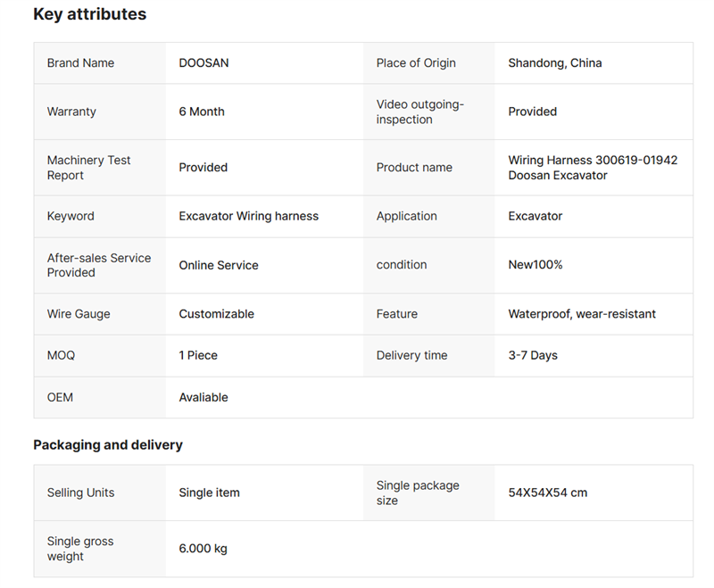Click the 1 Piece MOQ value
This screenshot has height=588, width=714.
pos(198,355)
